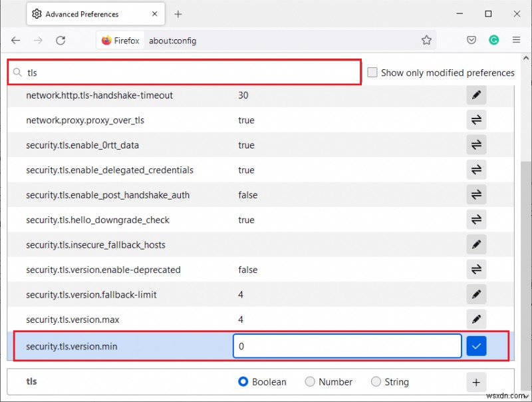Screen dimensions: 532x402
Task: Bookmark this page with the star
Action: (426, 40)
